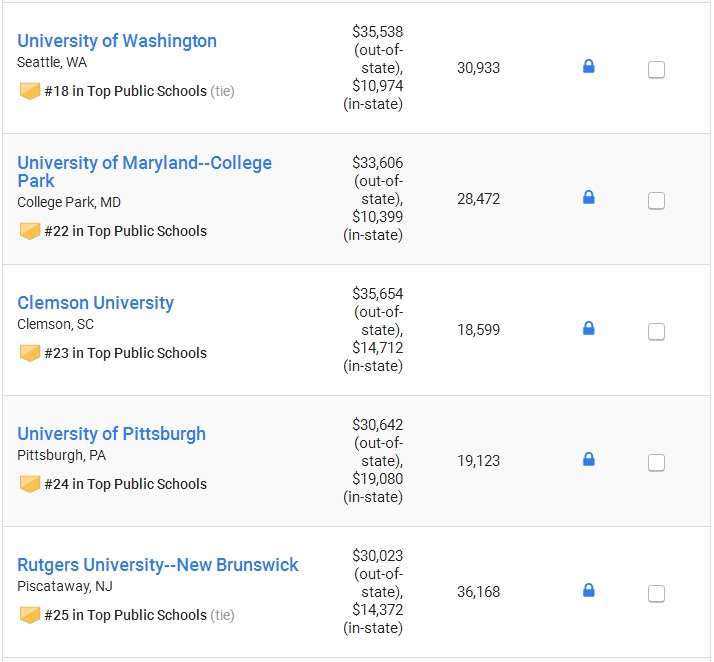Click the lock icon for Rutgers University
Viewport: 714px width, 662px height.
588,590
